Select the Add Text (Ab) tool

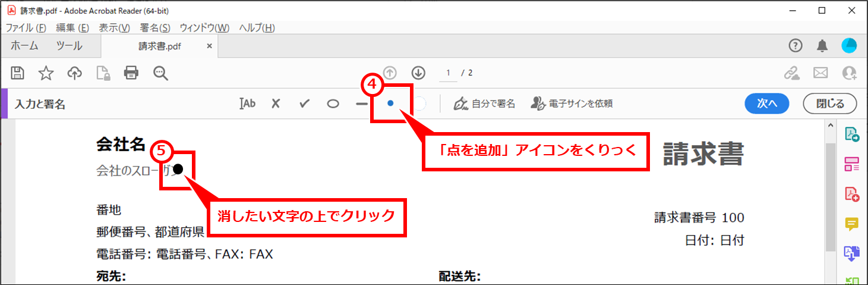[x=247, y=103]
